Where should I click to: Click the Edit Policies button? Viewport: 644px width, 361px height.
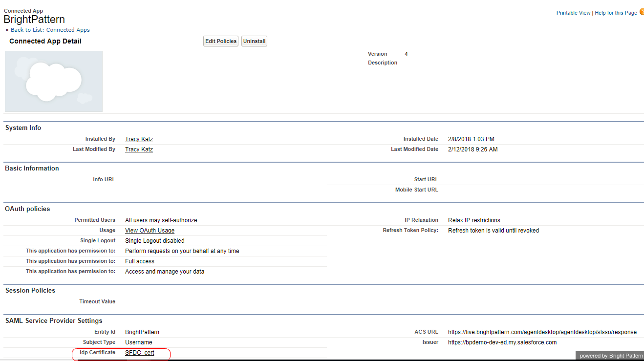coord(221,41)
